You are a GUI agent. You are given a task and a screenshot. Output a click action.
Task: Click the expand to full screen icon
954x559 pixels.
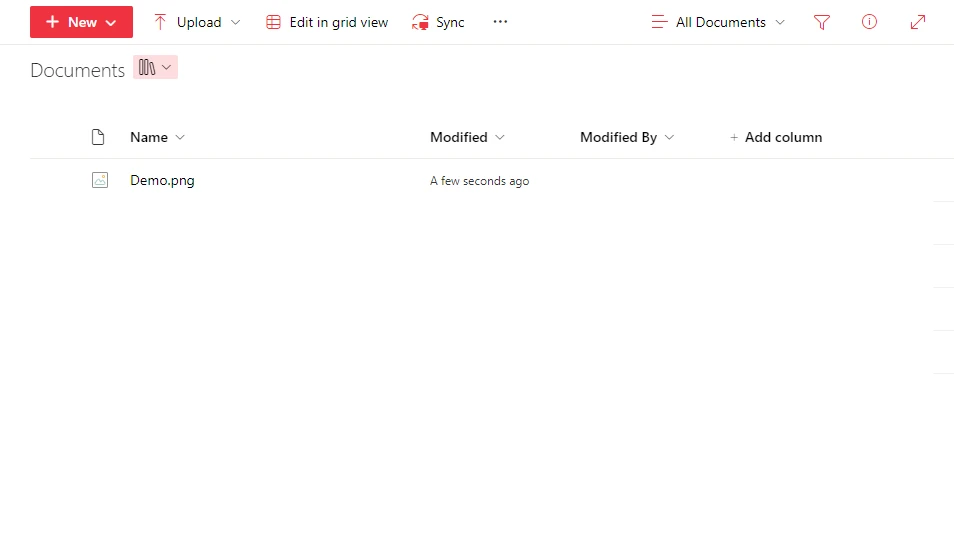point(917,22)
